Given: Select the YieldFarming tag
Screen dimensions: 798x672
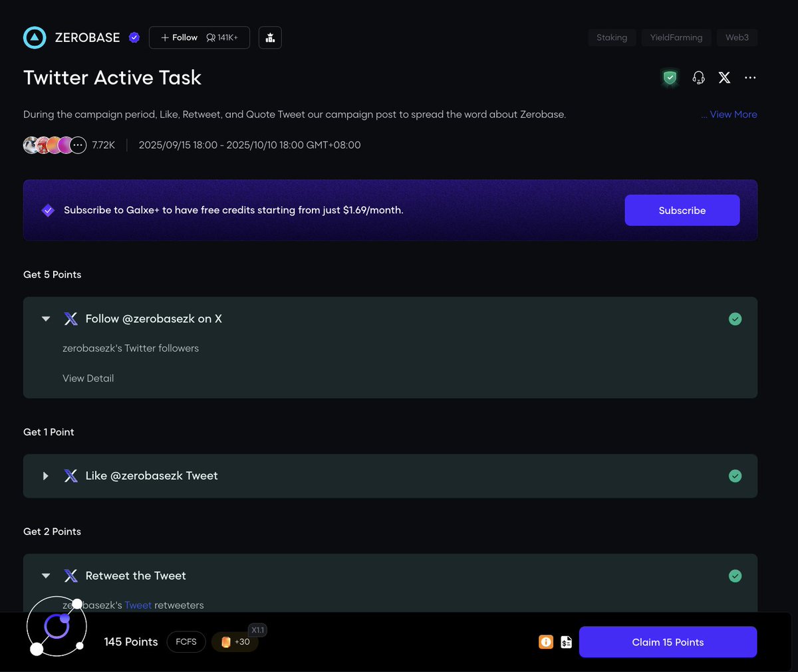Looking at the screenshot, I should (x=676, y=38).
